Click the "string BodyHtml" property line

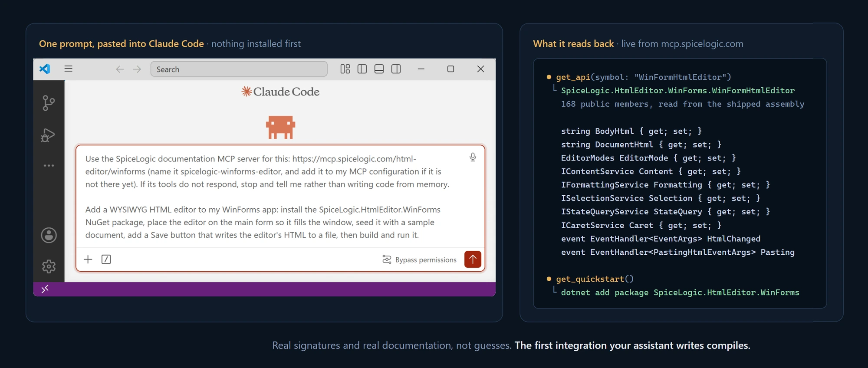pyautogui.click(x=631, y=131)
